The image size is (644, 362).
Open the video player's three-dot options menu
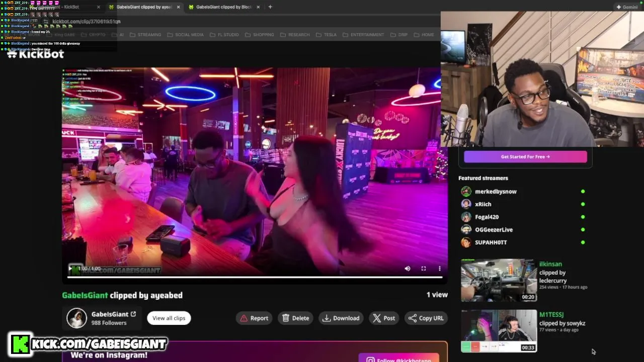439,268
